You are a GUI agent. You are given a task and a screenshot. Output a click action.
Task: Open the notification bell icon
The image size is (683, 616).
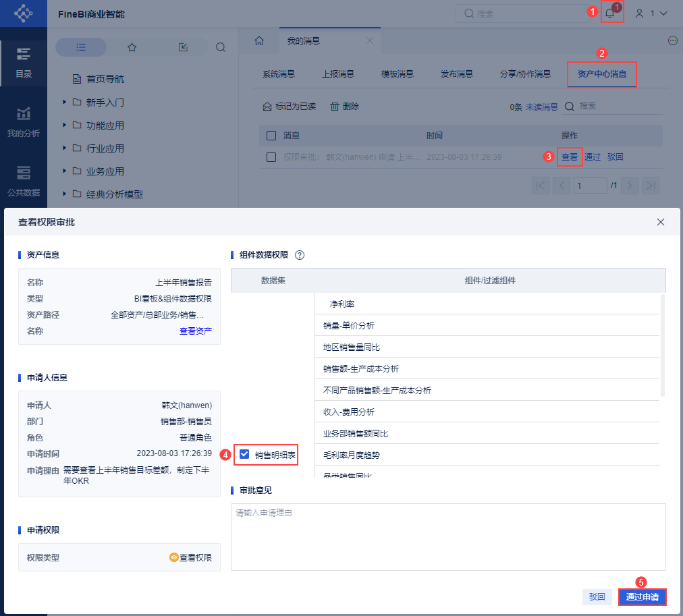click(610, 13)
